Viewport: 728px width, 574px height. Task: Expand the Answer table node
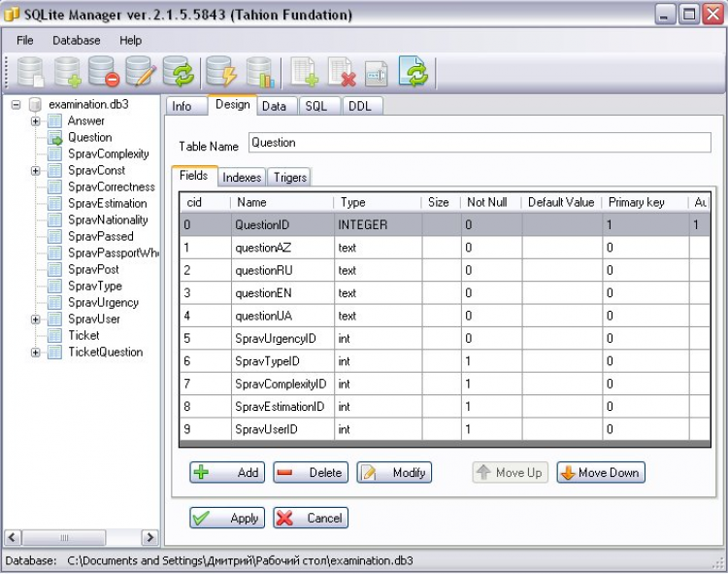coord(36,121)
